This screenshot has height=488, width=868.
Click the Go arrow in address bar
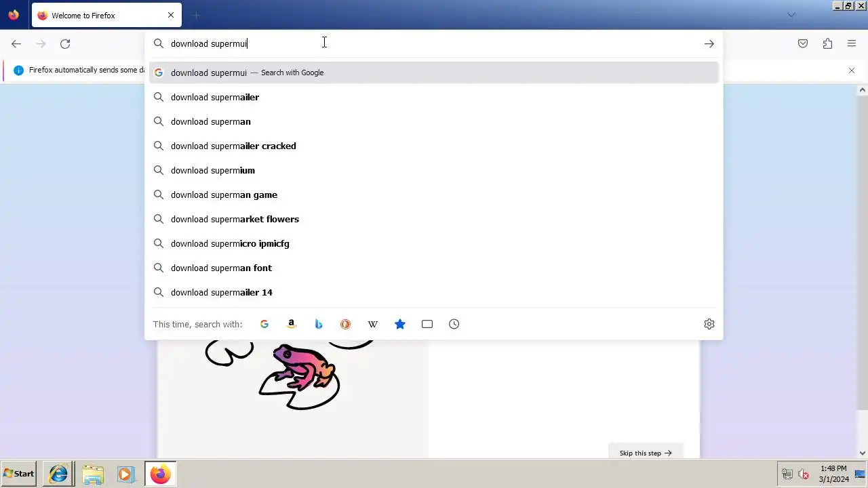[x=709, y=43]
